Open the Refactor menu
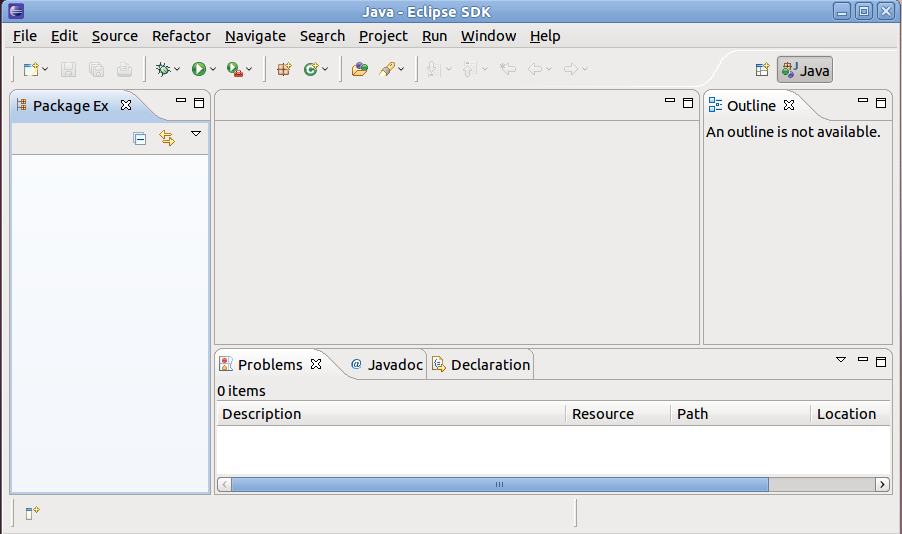The image size is (902, 534). (181, 36)
